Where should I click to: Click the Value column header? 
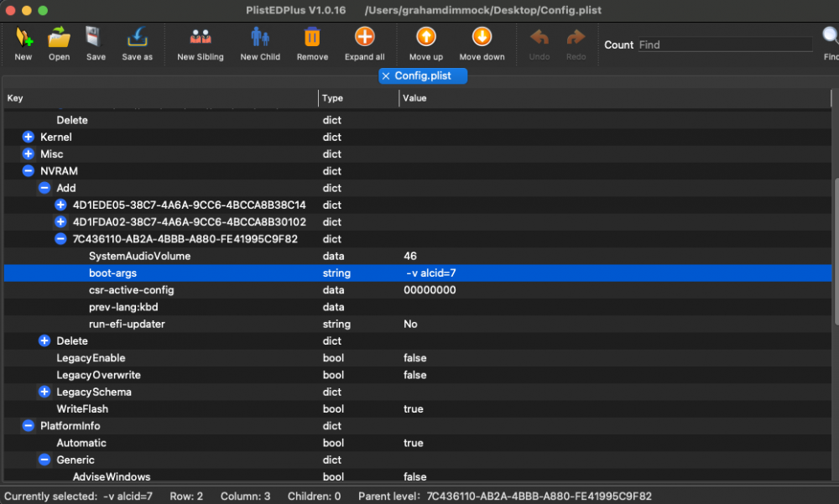point(615,98)
